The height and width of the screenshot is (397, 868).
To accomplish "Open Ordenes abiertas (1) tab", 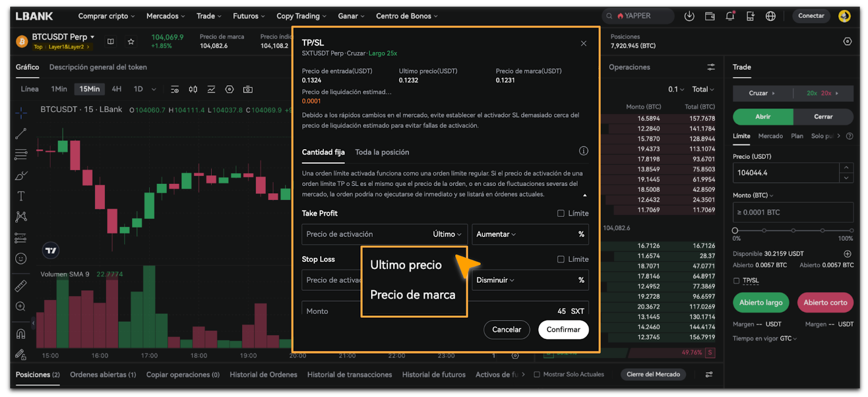I will tap(103, 374).
